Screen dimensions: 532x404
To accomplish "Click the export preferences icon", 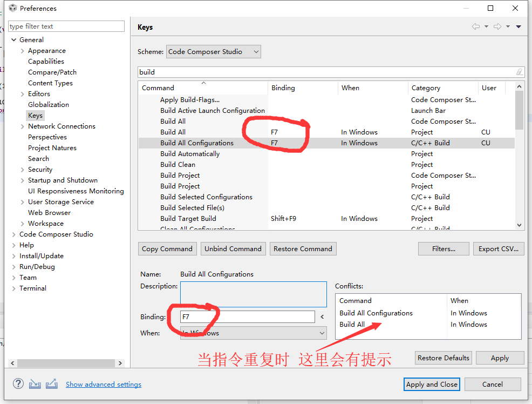I will click(x=52, y=384).
